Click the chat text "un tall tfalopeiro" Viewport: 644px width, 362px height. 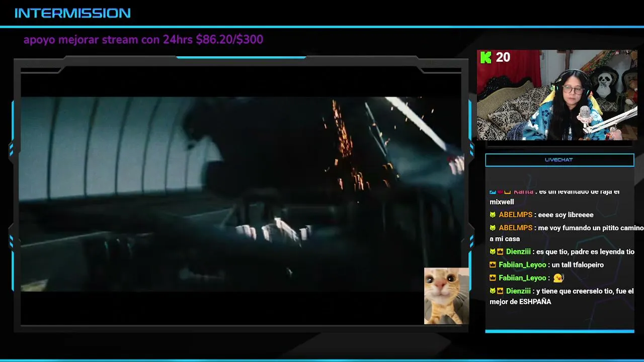(x=578, y=265)
